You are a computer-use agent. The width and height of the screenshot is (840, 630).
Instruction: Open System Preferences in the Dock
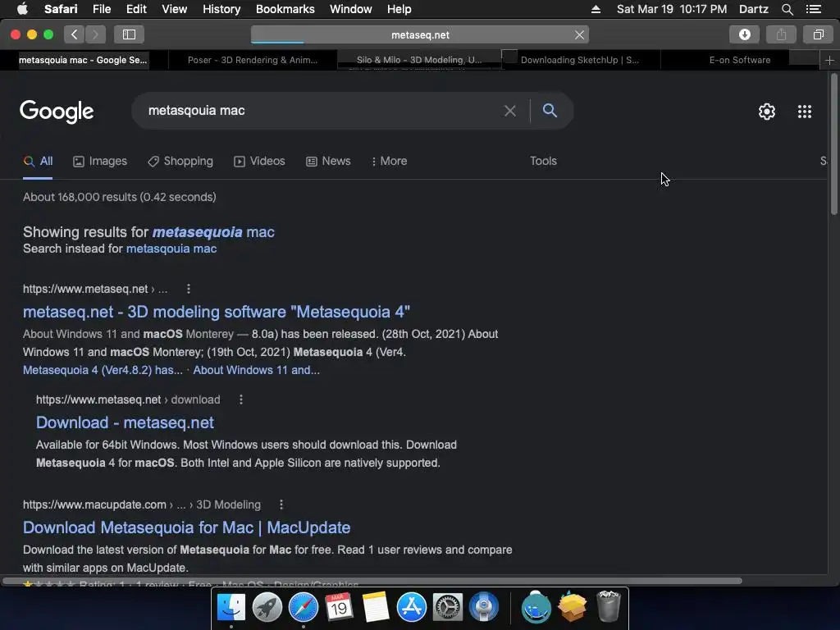point(447,608)
